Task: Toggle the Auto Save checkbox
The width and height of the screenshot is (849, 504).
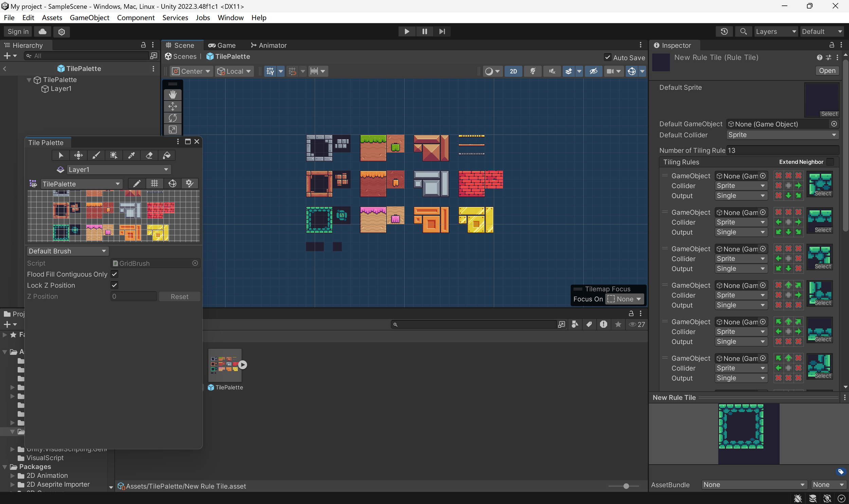Action: point(608,57)
